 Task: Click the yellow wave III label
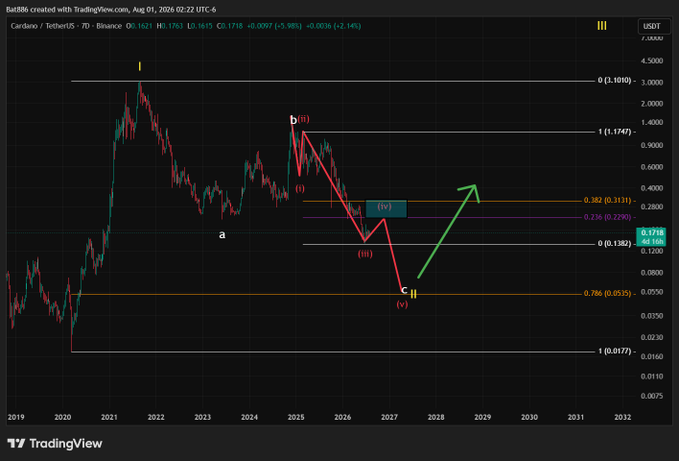pos(601,26)
